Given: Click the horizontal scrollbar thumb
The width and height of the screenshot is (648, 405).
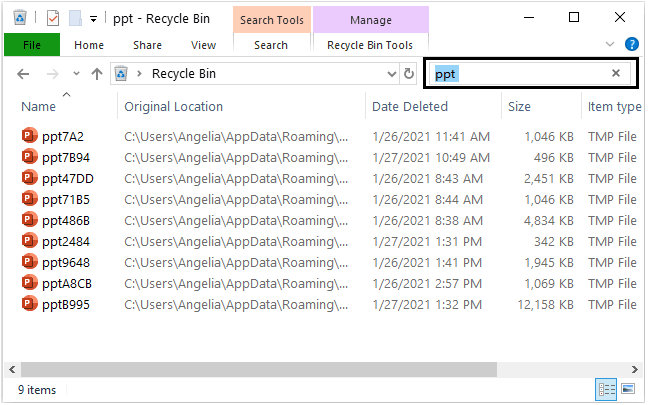Looking at the screenshot, I should [x=259, y=369].
